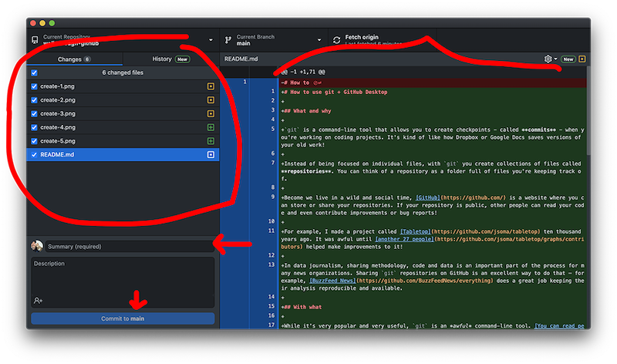Select the create-5.png file row
This screenshot has width=617, height=364.
click(x=123, y=141)
